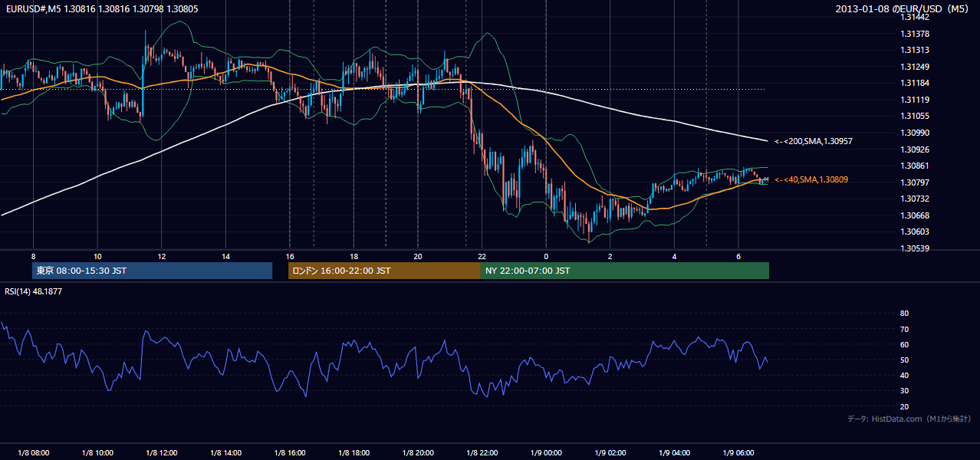Click hour tick 18 under price chart
The image size is (980, 460).
pos(354,256)
